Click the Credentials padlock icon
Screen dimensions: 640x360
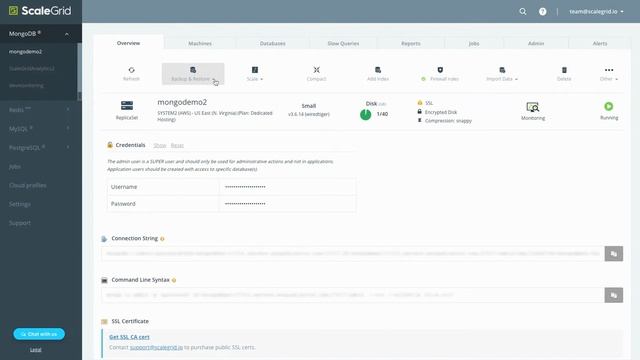point(110,145)
